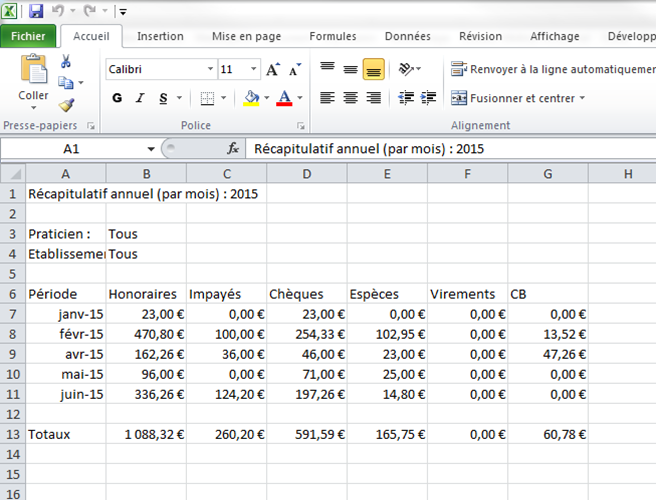Open the Calibri font name dropdown
Image resolution: width=656 pixels, height=500 pixels.
tap(210, 70)
